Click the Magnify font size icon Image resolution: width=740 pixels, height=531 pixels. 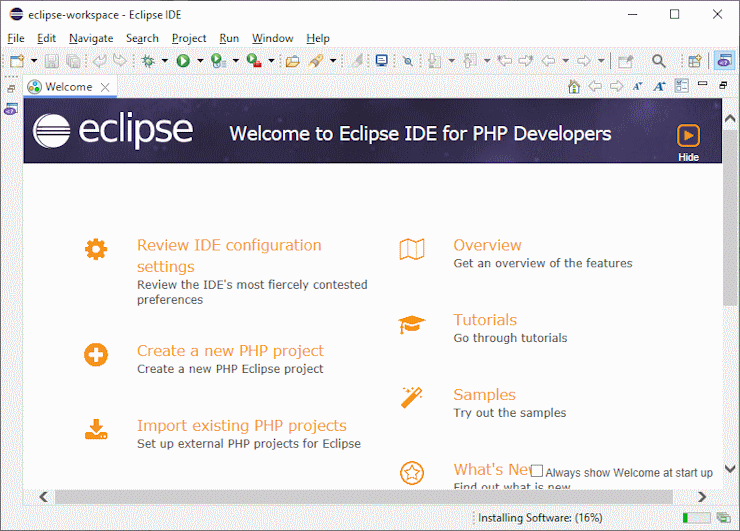pyautogui.click(x=659, y=86)
